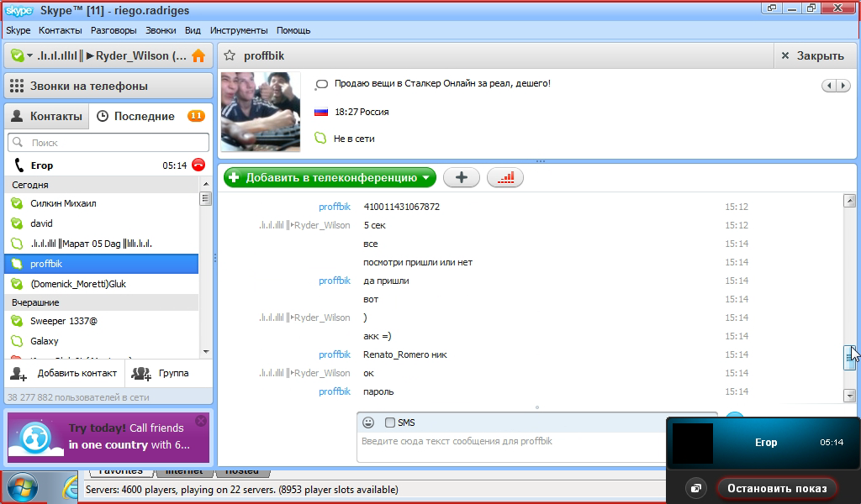Enable the SMS checkbox
The height and width of the screenshot is (504, 861).
[390, 423]
